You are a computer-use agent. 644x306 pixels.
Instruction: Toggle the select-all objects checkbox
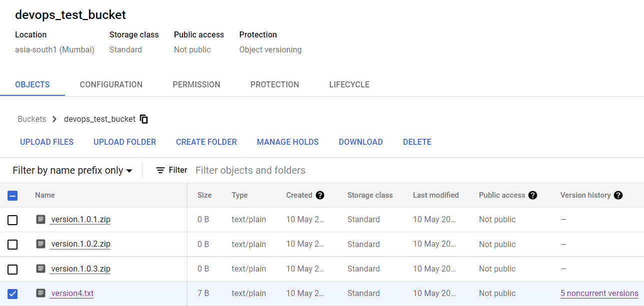[12, 196]
